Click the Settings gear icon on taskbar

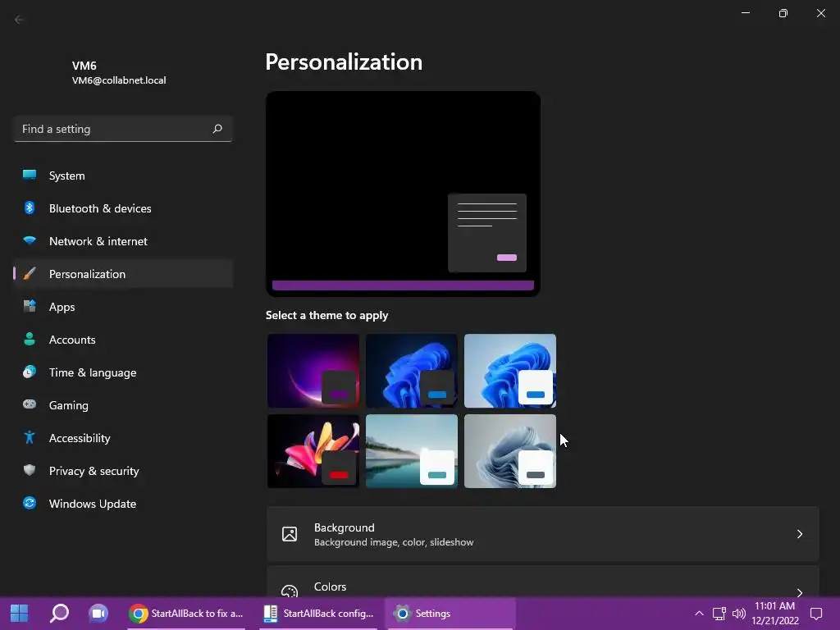coord(402,614)
